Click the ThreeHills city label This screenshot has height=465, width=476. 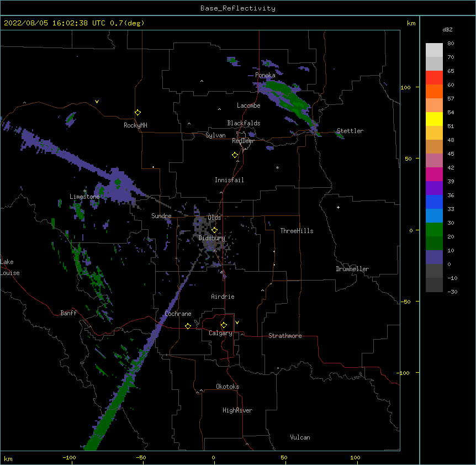(x=297, y=231)
